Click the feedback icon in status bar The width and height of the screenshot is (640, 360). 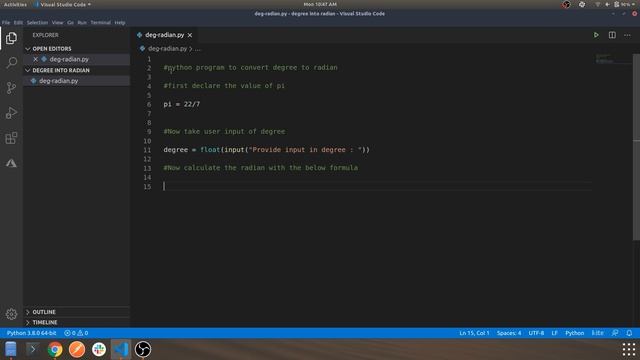(615, 333)
